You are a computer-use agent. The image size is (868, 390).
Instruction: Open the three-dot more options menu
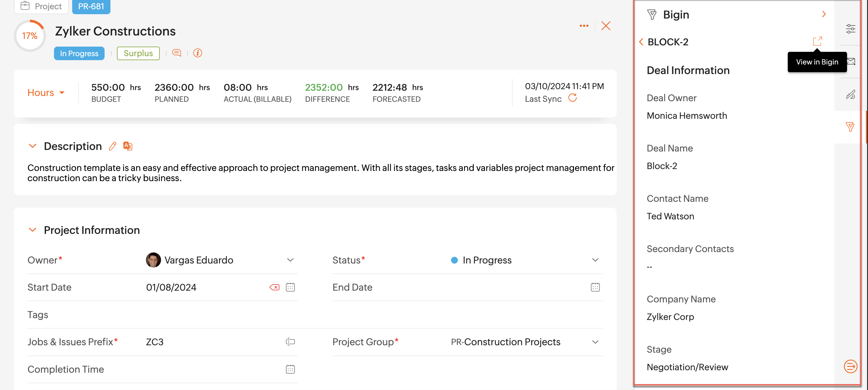coord(584,26)
